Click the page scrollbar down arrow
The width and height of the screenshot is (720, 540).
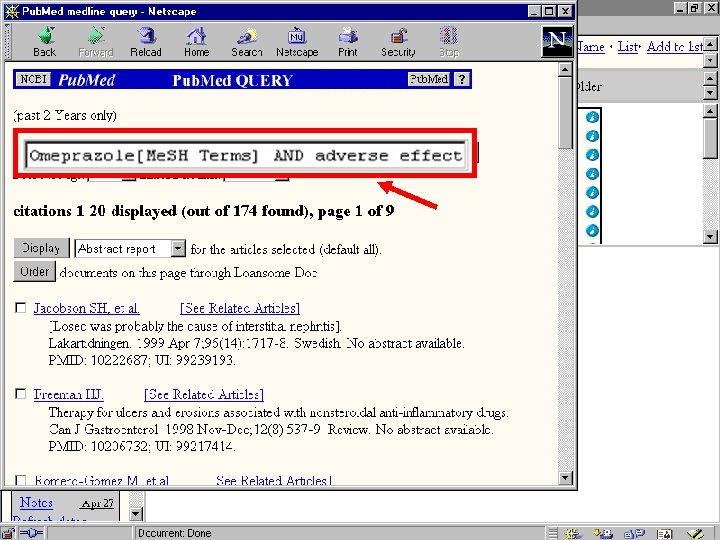pos(565,478)
